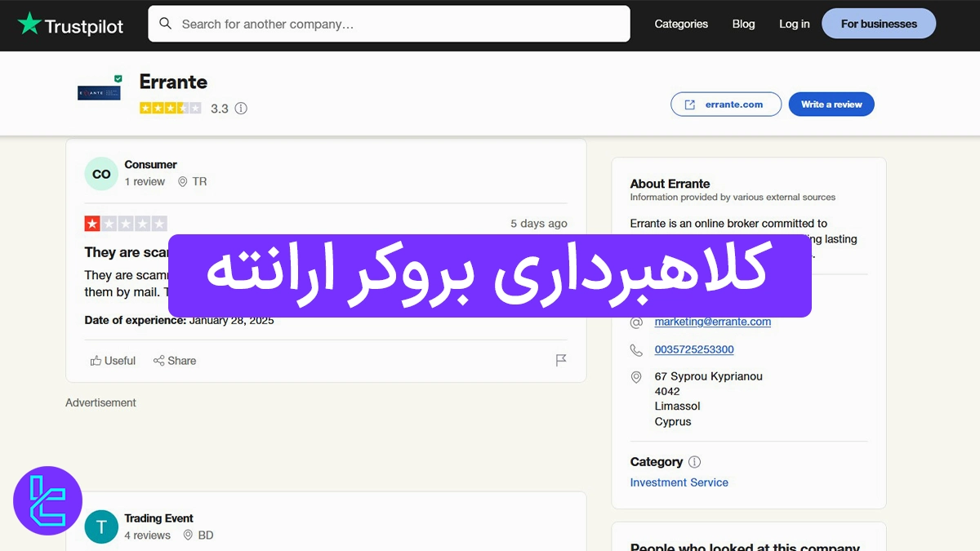The height and width of the screenshot is (551, 980).
Task: Flag the review using the flag icon
Action: 561,360
